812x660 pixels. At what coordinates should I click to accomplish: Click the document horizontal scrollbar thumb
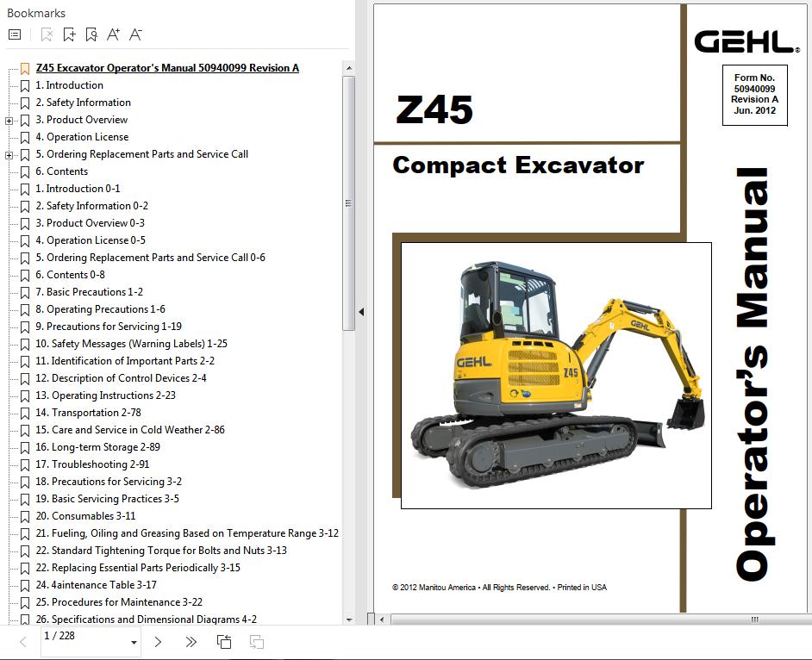tap(601, 620)
